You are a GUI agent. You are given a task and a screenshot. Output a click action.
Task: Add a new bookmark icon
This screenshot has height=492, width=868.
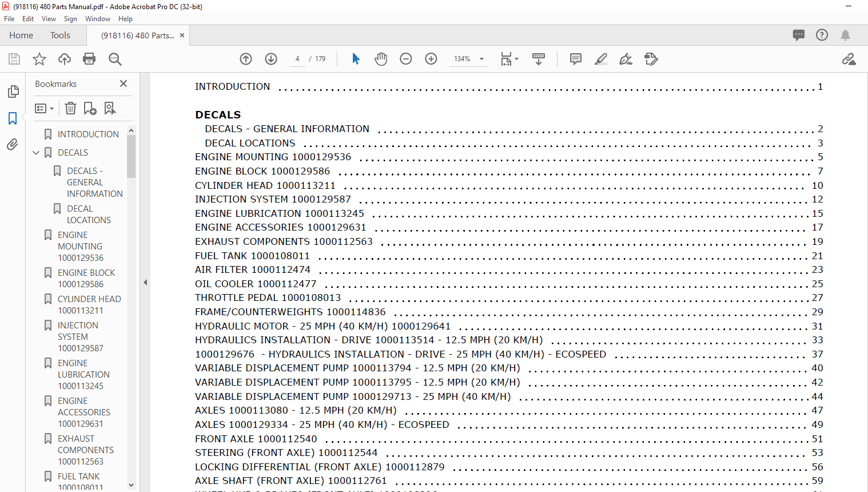90,108
